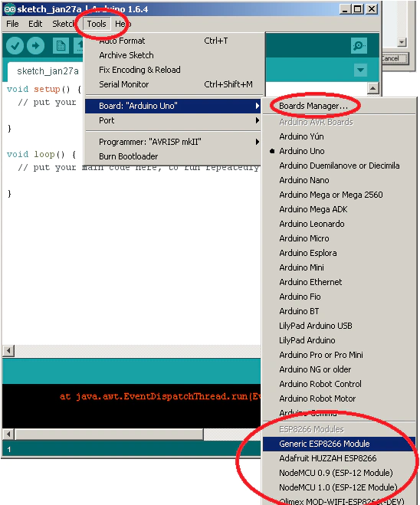Click the void loop() code line
This screenshot has width=420, height=505.
pos(41,154)
